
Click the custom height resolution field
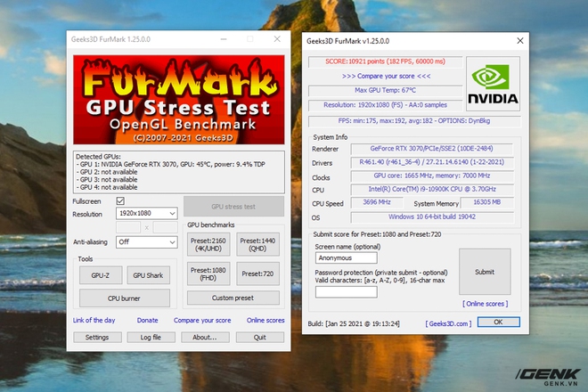(x=166, y=227)
